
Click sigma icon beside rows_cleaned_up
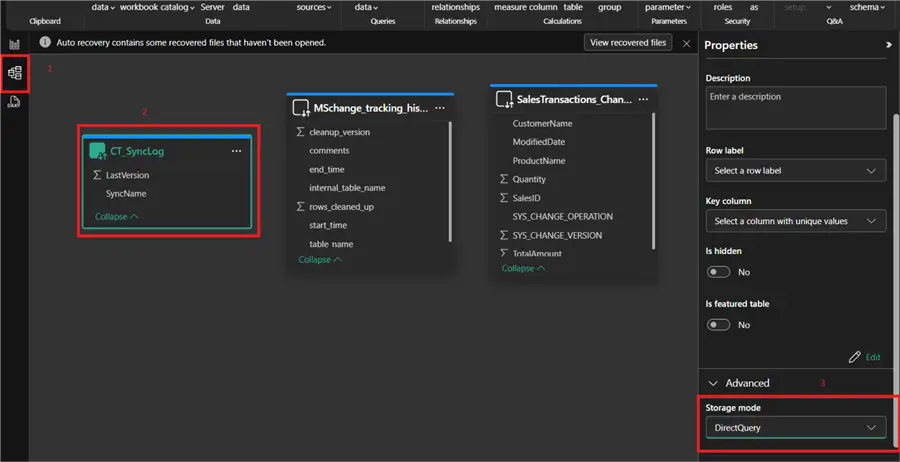click(x=301, y=207)
